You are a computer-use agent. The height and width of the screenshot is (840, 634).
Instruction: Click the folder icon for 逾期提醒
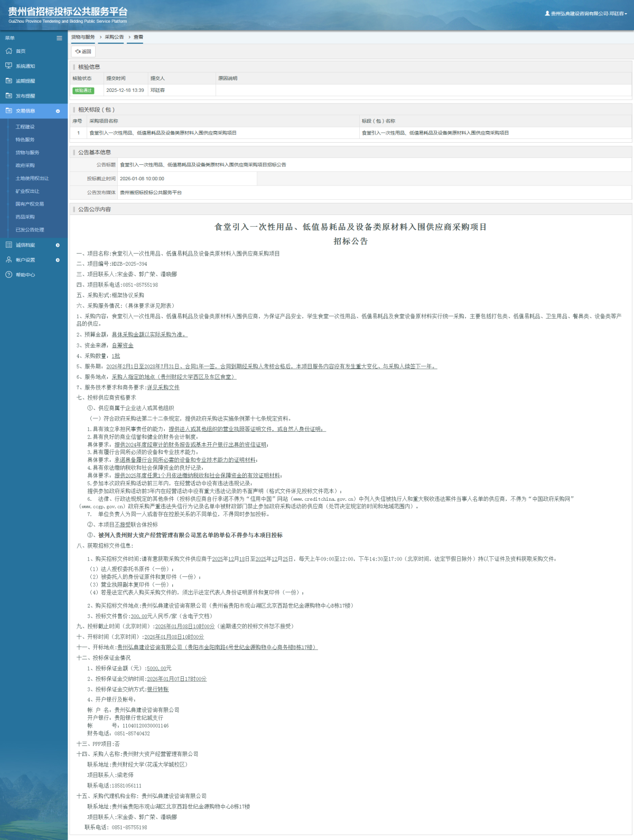[8, 81]
